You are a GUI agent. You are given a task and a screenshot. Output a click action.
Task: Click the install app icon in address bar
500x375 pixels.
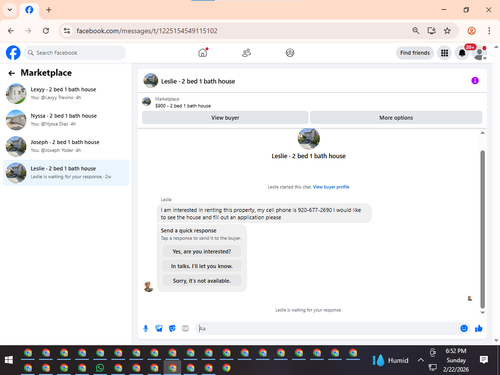click(x=432, y=31)
